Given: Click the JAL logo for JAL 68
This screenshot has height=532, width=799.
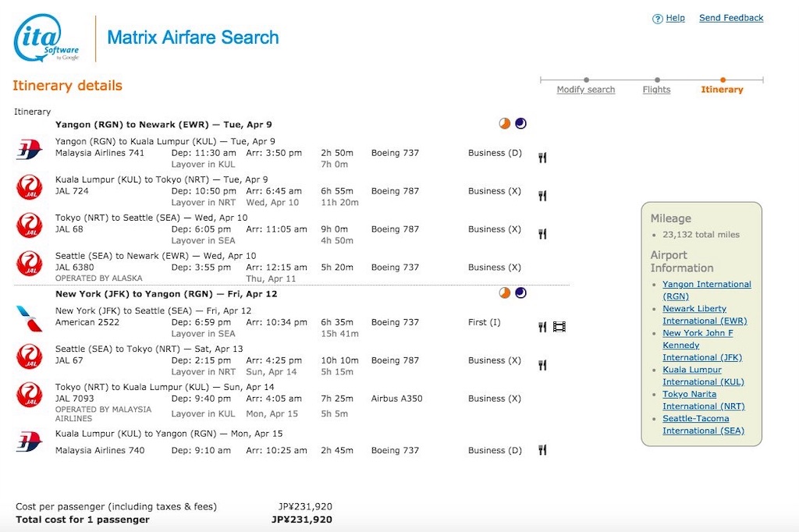Looking at the screenshot, I should 29,225.
